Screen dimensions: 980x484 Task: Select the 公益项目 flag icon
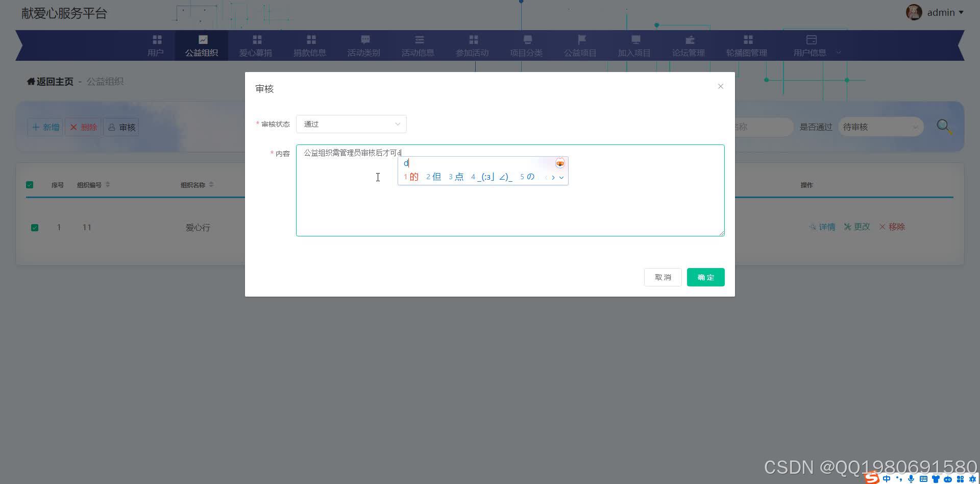(x=581, y=39)
